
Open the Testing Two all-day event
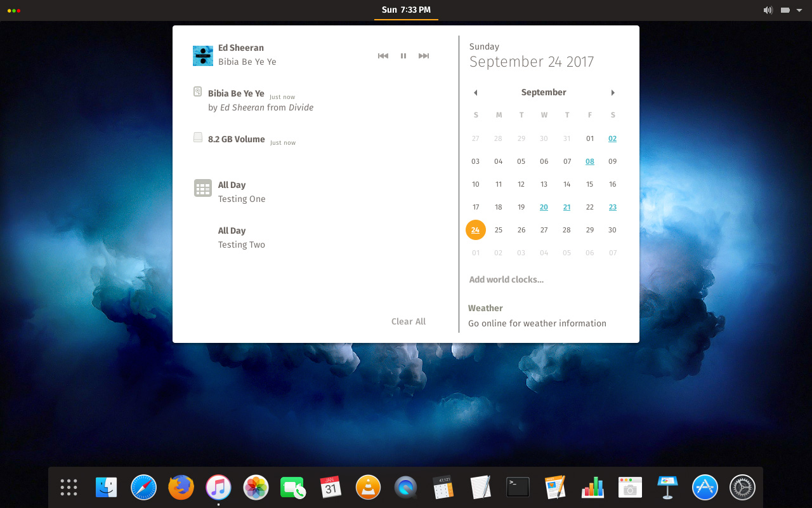(242, 237)
